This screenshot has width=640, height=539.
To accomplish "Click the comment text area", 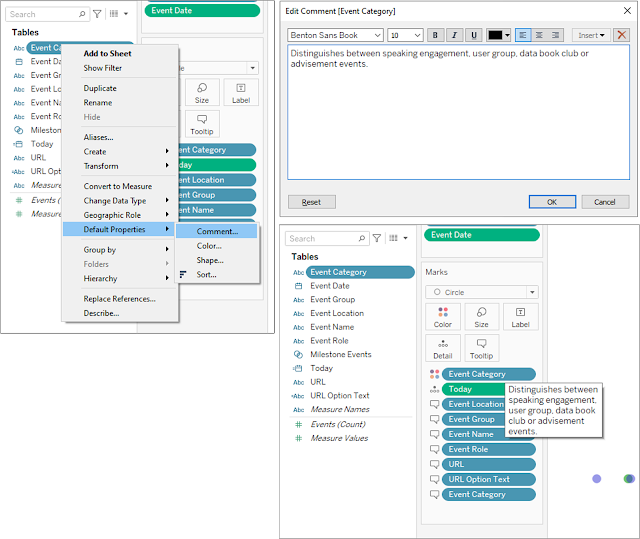I will pyautogui.click(x=458, y=112).
